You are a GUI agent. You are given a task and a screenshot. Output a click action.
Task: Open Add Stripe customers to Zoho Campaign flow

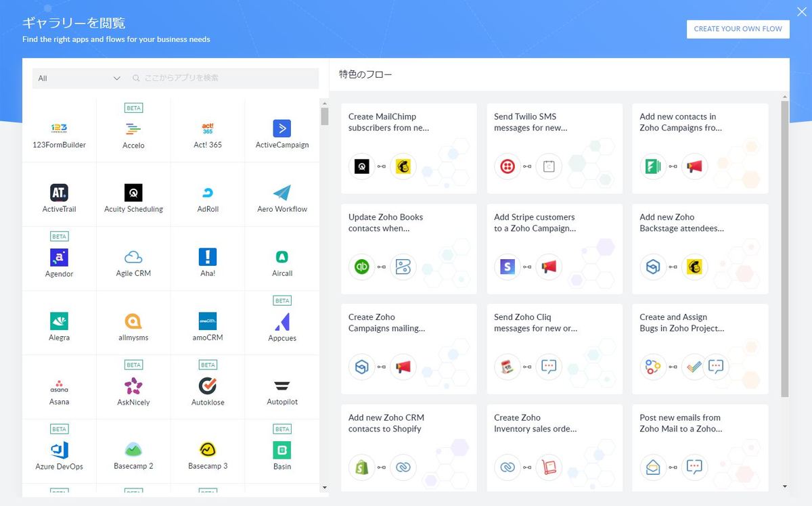coord(555,249)
